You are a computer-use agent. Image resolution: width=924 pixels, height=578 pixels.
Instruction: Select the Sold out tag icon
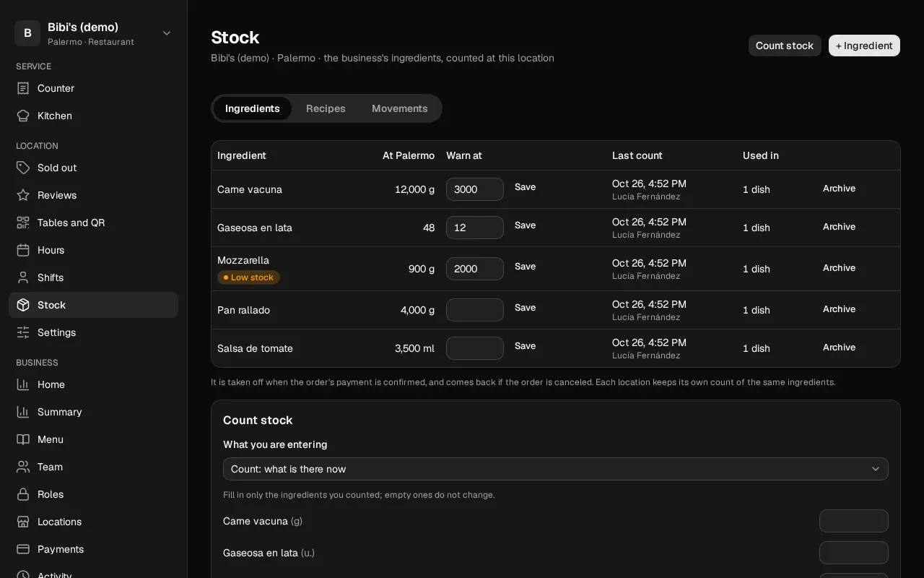tap(23, 168)
